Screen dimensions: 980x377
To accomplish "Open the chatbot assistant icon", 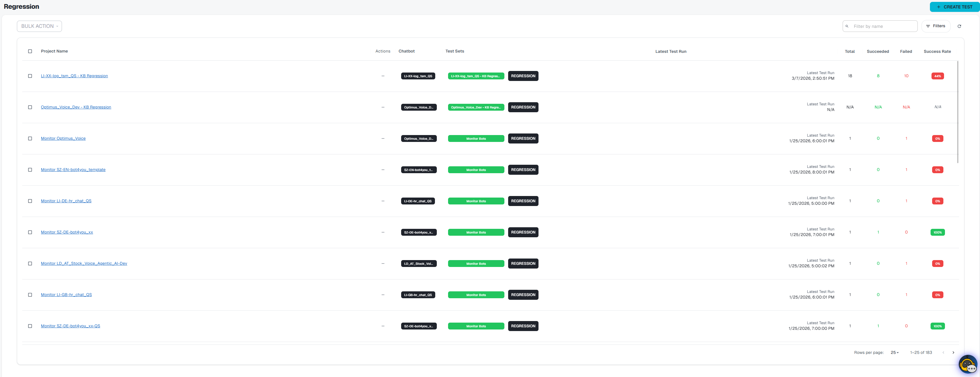I will pos(967,364).
